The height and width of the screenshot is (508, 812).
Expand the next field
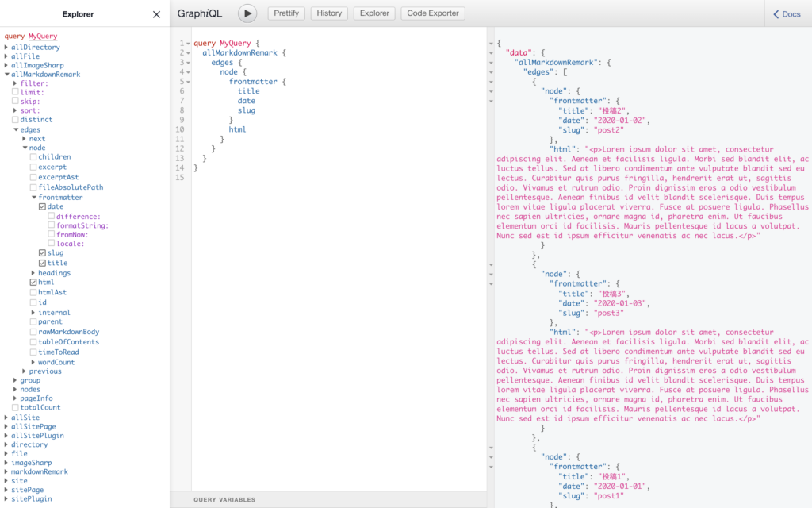(25, 138)
